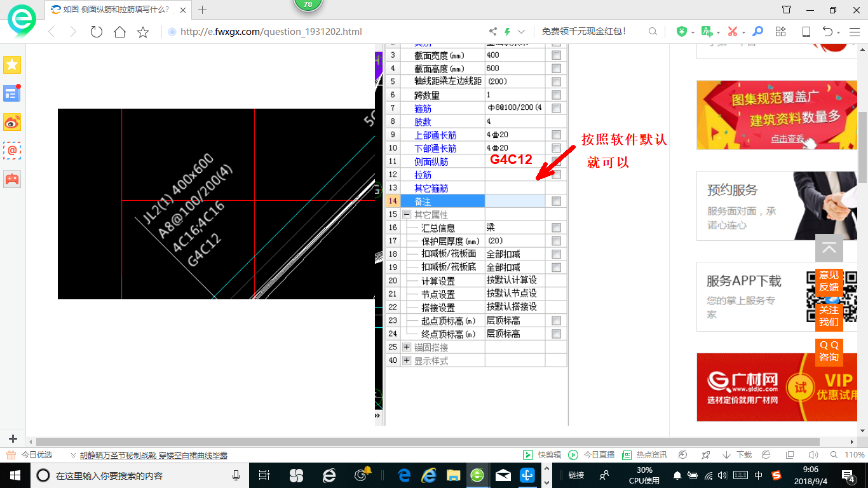Click the share icon in address bar
Image resolution: width=868 pixels, height=488 pixels.
click(x=493, y=32)
